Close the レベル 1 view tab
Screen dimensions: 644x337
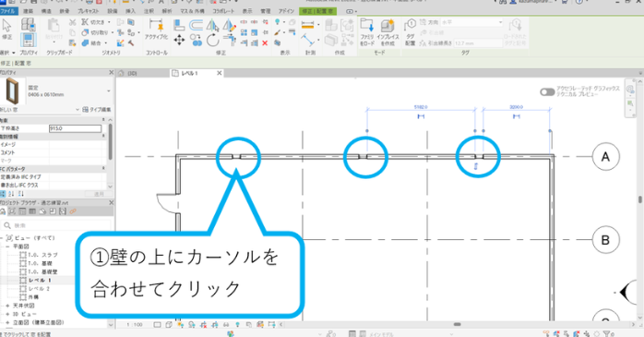pyautogui.click(x=220, y=73)
